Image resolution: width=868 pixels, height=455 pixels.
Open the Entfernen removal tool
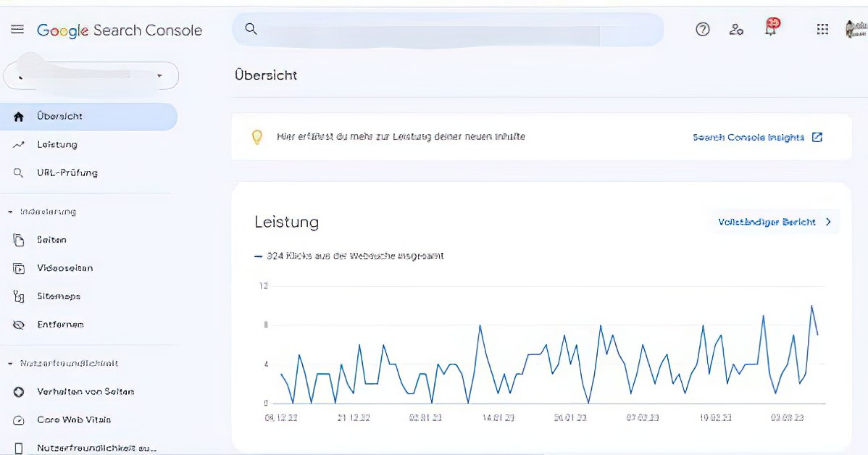coord(62,325)
